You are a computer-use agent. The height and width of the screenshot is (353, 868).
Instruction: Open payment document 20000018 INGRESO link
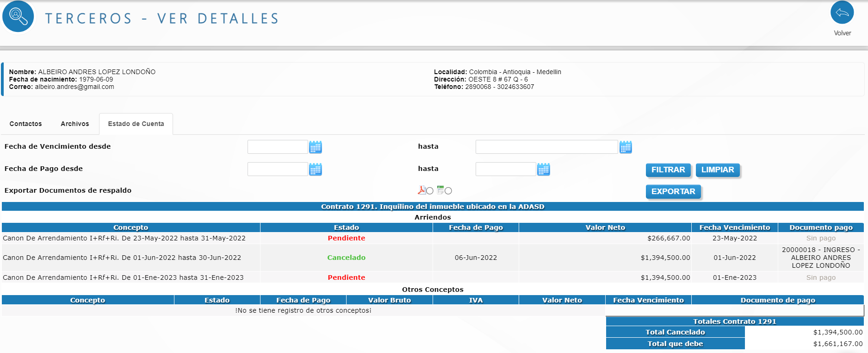820,258
